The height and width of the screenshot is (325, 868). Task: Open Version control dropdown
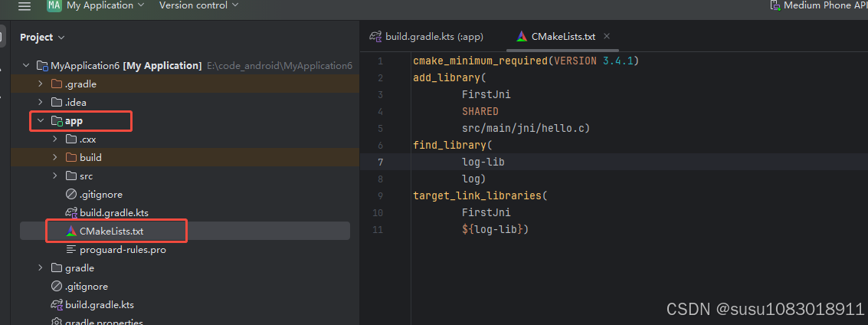(198, 5)
